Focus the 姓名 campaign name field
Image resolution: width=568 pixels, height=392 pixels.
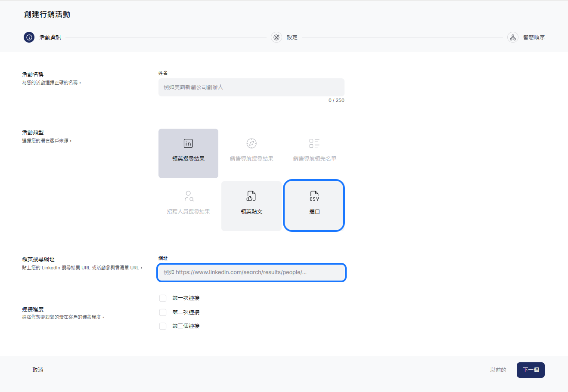251,87
